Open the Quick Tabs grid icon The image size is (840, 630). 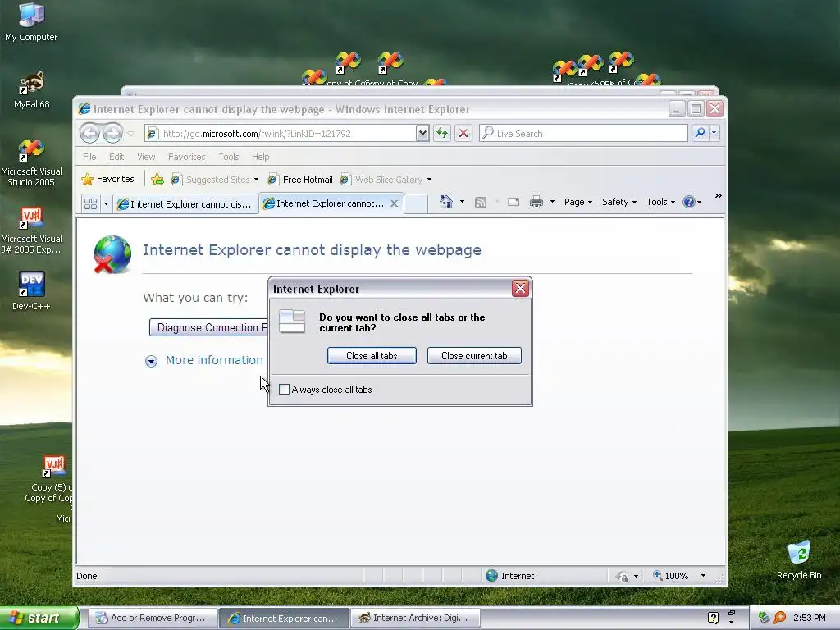(90, 203)
